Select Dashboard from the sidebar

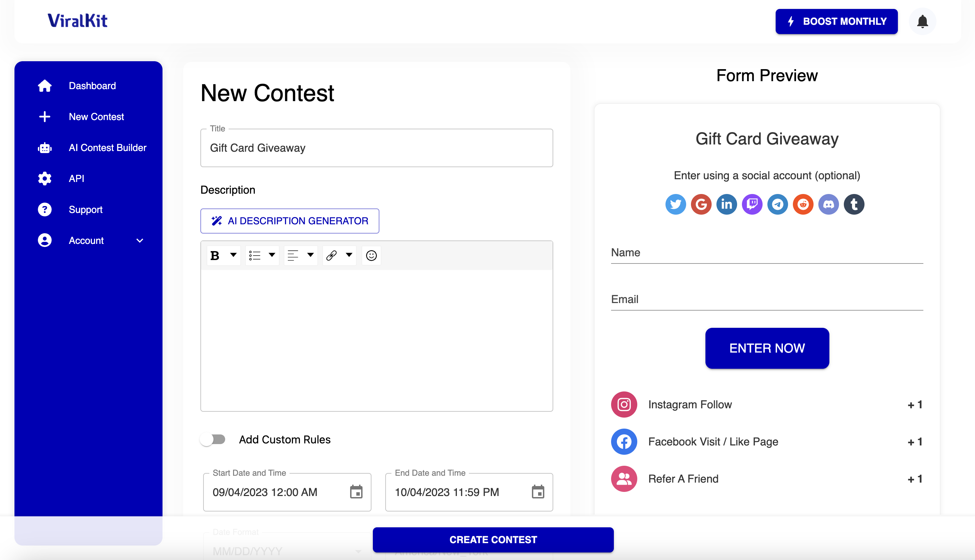(x=92, y=86)
